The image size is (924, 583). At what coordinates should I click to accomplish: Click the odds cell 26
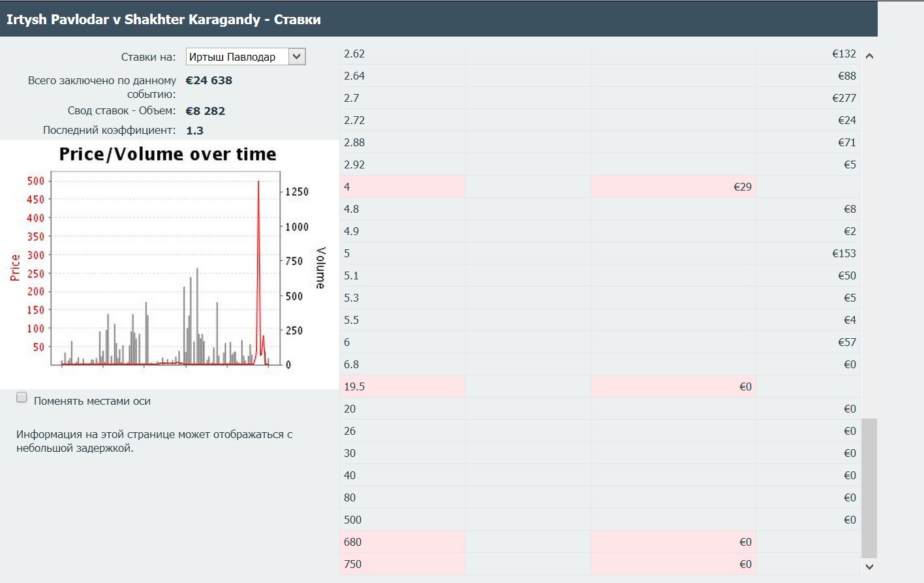403,431
